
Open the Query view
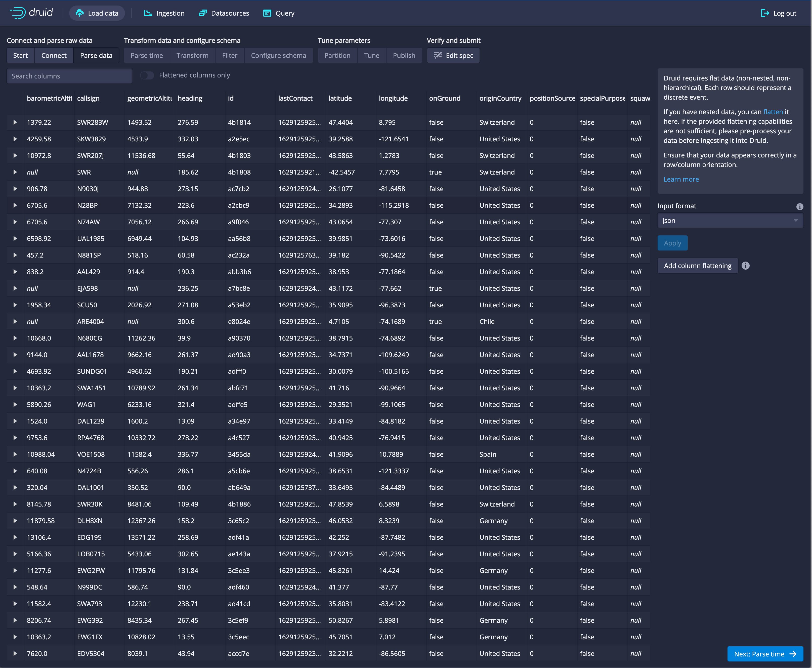pos(279,13)
